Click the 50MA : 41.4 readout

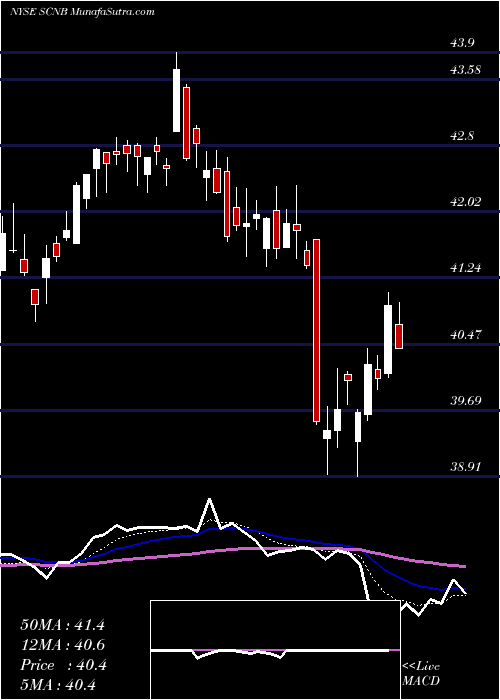click(x=63, y=625)
